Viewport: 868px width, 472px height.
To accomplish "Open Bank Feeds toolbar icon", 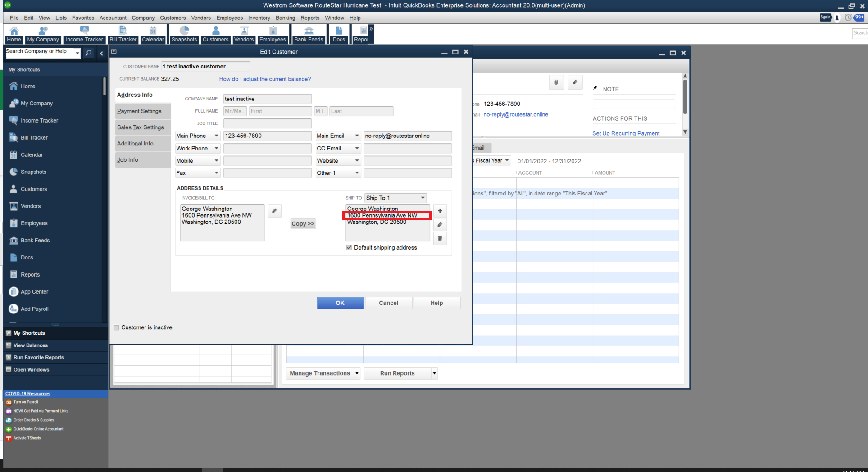I will pos(309,34).
